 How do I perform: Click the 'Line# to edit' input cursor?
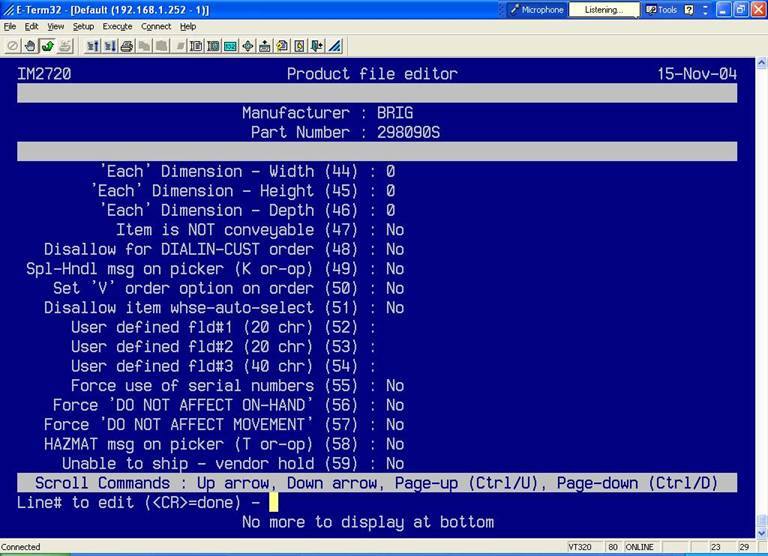(x=273, y=502)
